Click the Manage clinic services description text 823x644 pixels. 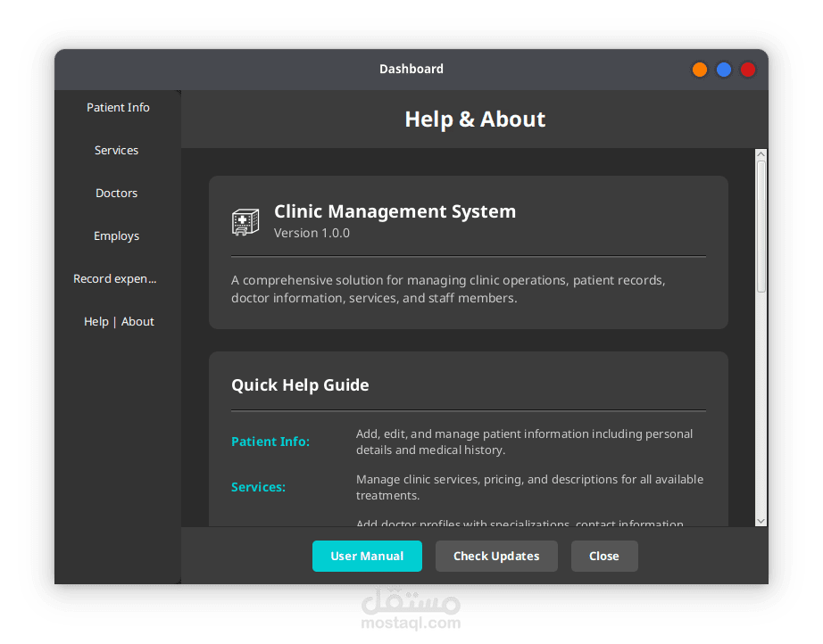click(529, 487)
